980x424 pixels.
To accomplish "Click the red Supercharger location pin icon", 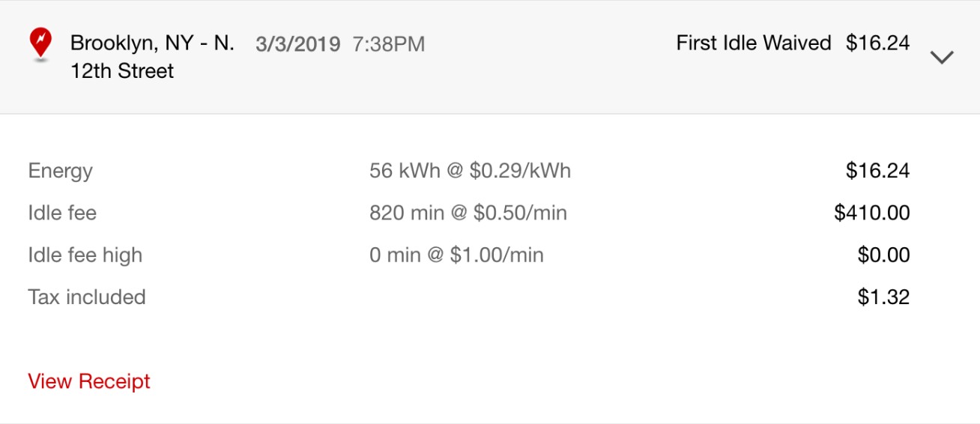I will coord(40,44).
